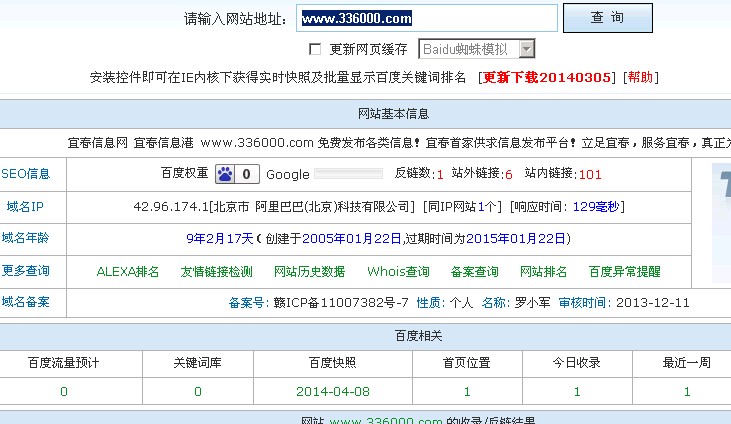Click the website address input field
This screenshot has height=424, width=731.
pyautogui.click(x=427, y=18)
